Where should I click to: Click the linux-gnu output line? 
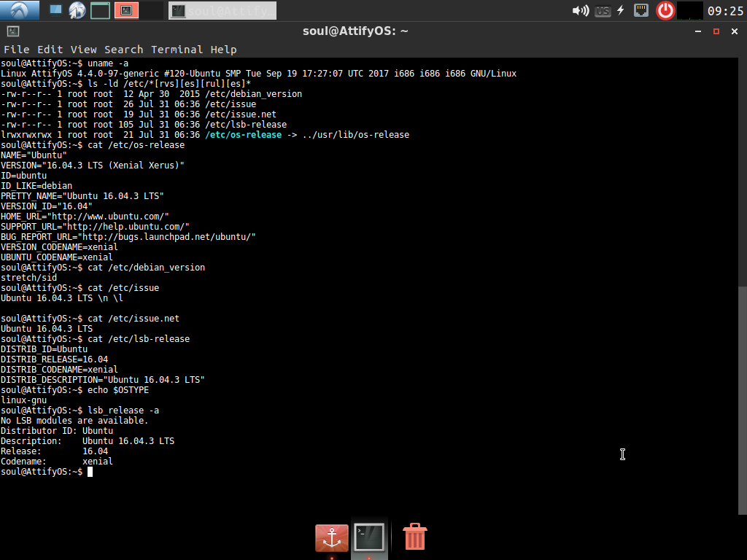(24, 400)
